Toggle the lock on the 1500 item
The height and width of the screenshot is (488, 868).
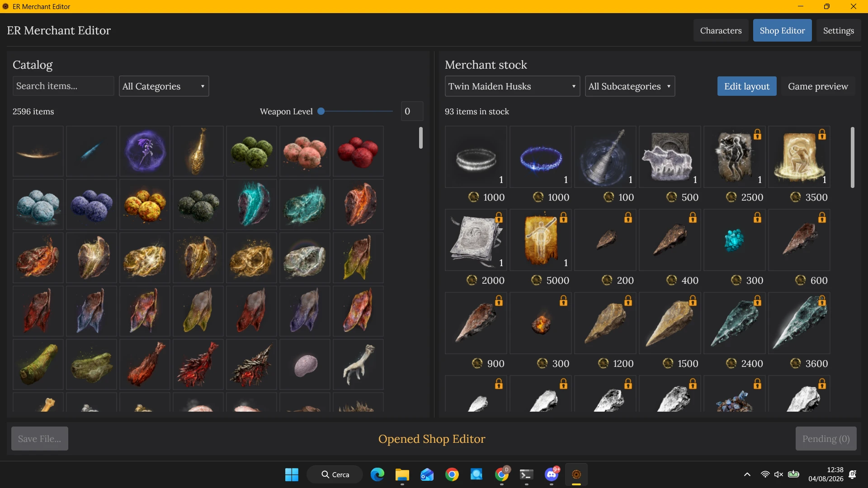coord(693,300)
